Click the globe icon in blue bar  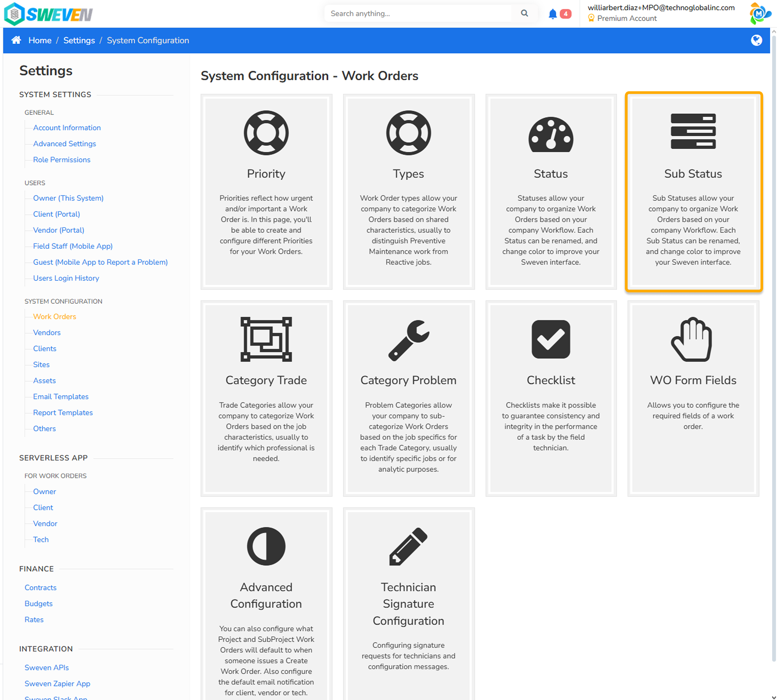[x=756, y=40]
